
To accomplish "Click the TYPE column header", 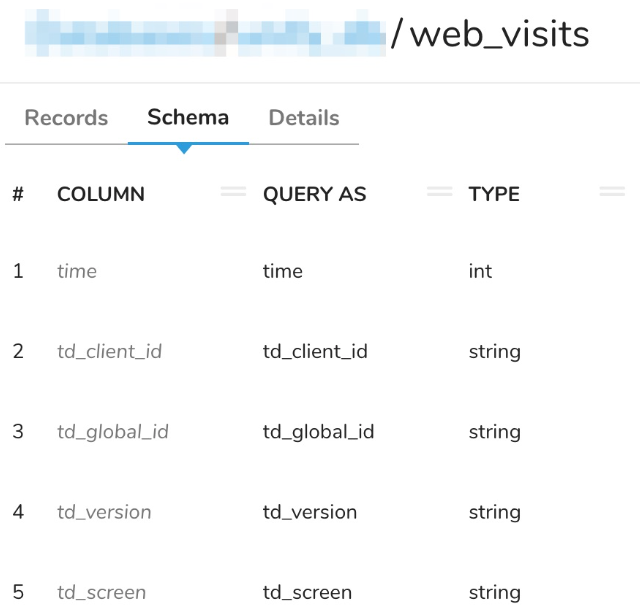I will pyautogui.click(x=494, y=194).
